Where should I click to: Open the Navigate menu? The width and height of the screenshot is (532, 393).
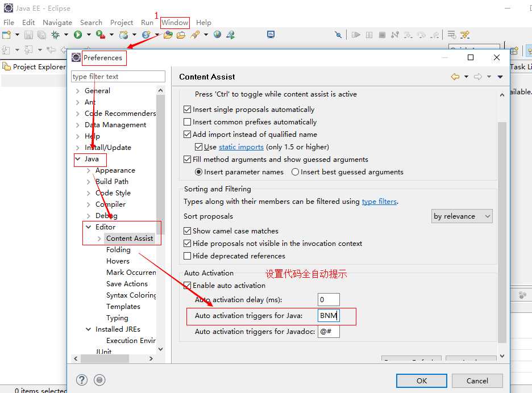click(57, 23)
